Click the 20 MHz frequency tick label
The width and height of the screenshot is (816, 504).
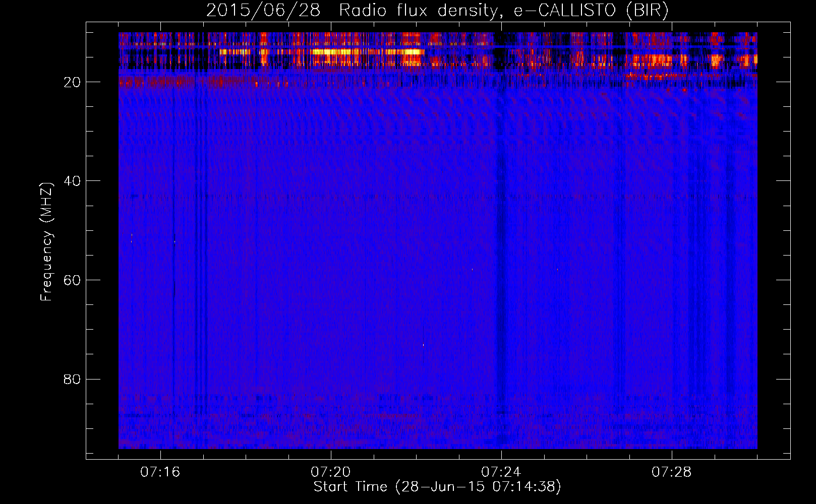73,82
